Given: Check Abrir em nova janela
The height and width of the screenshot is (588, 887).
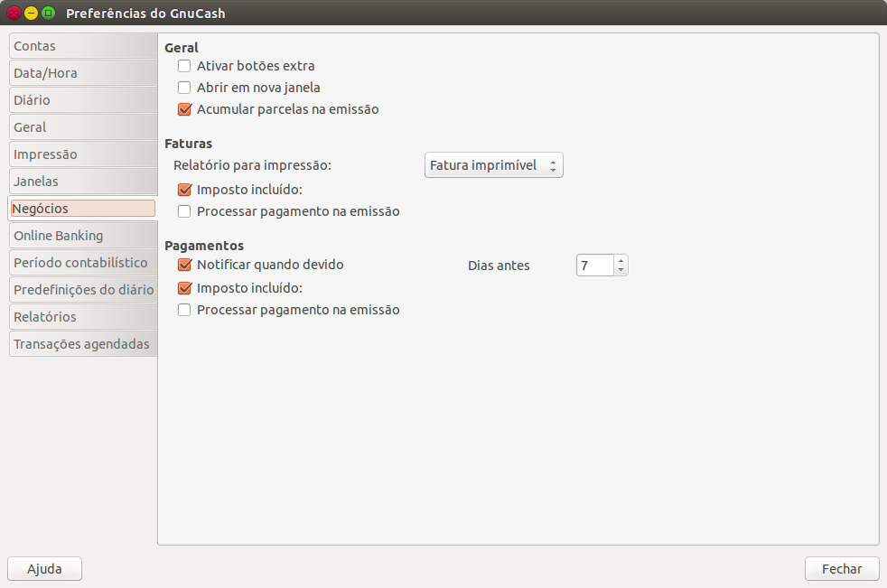Looking at the screenshot, I should click(x=184, y=88).
